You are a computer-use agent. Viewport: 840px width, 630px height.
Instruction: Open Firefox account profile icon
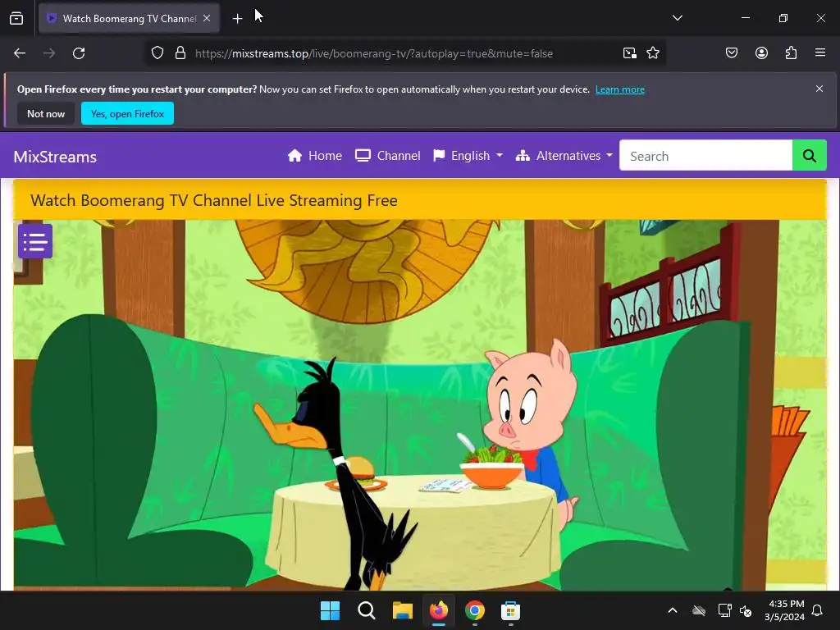click(761, 53)
